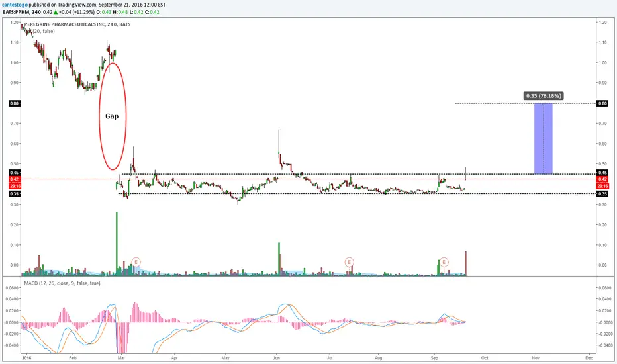Click the black 0.80 tag on right axis
This screenshot has height=364, width=617.
pos(602,103)
